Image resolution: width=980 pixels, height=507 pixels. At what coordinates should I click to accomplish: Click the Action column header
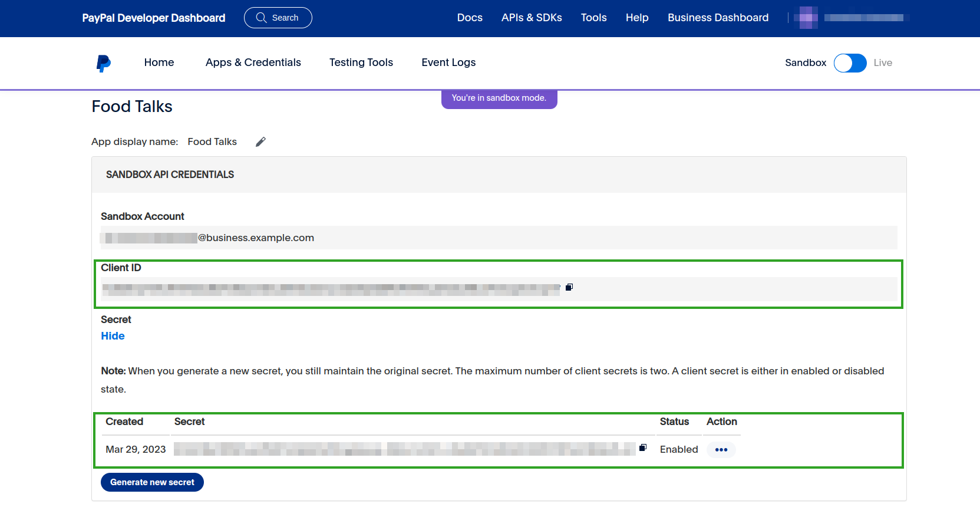pos(722,422)
